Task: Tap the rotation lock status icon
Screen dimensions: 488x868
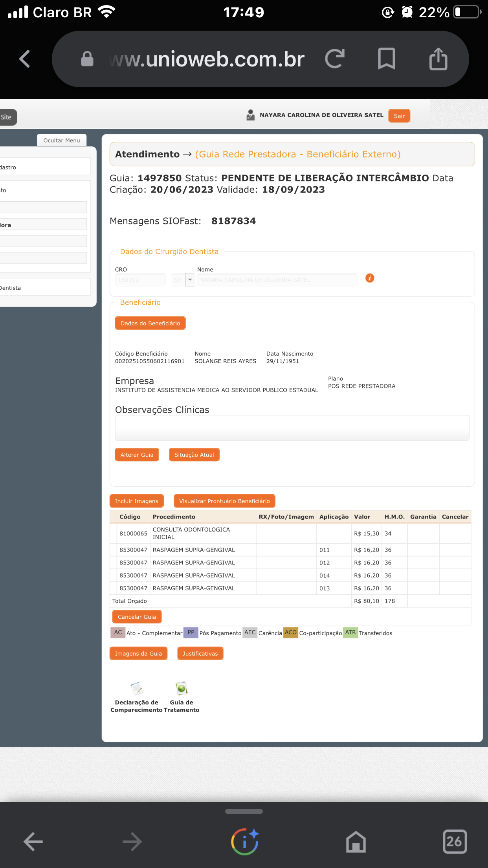Action: (x=388, y=12)
